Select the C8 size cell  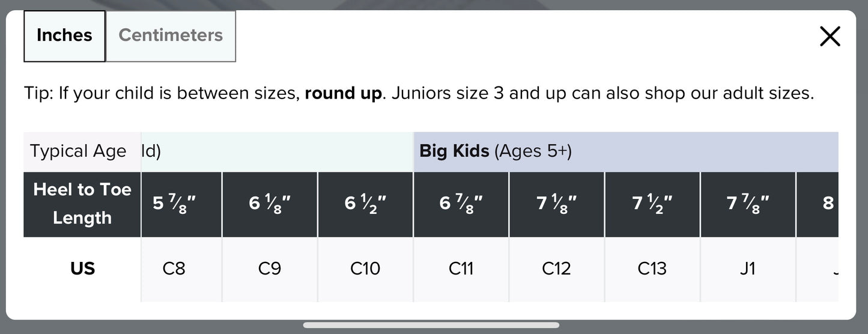click(174, 268)
